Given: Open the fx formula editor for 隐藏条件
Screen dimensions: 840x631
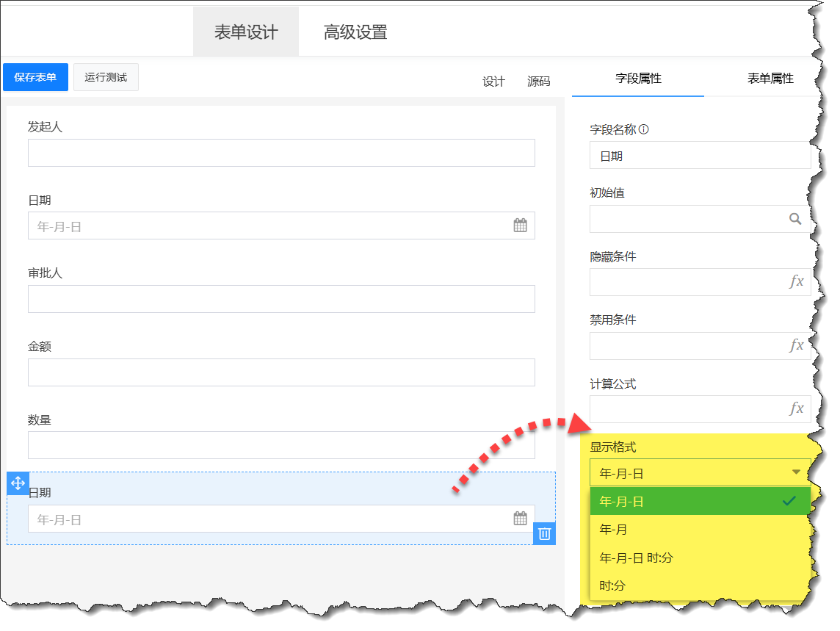Looking at the screenshot, I should (x=796, y=282).
